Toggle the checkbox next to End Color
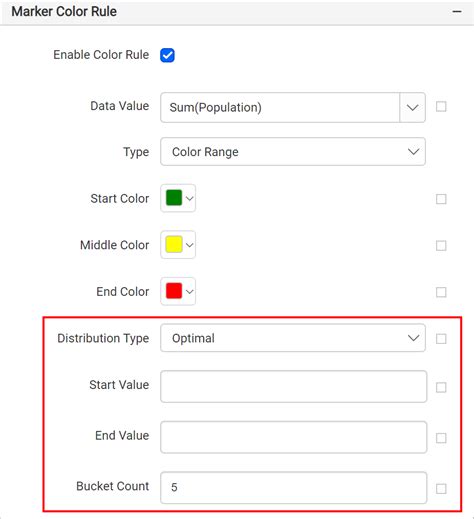The width and height of the screenshot is (474, 519). (x=441, y=292)
